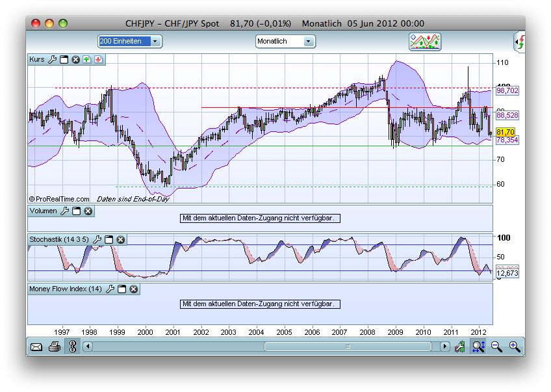Open chart properties wrench icon in bottom bar
The image size is (551, 392).
459,346
